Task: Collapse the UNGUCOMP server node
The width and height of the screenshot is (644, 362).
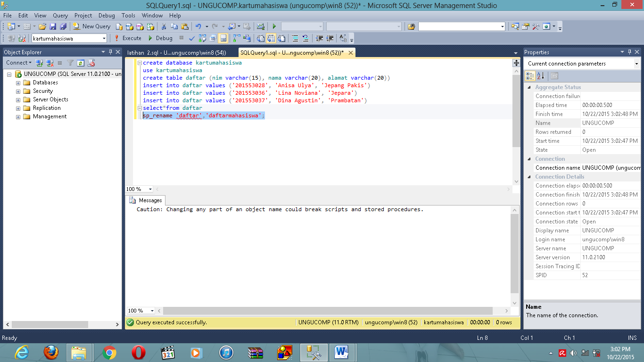Action: (x=9, y=74)
